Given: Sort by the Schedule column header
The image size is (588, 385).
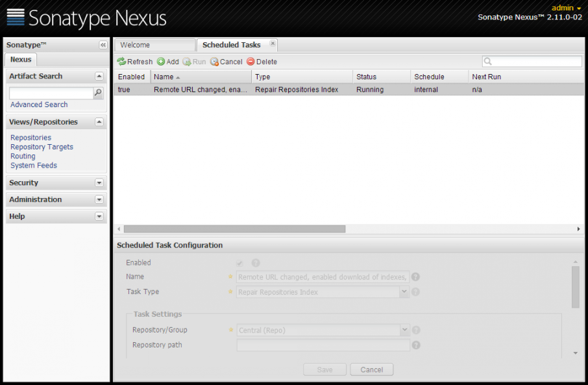Looking at the screenshot, I should click(x=439, y=77).
